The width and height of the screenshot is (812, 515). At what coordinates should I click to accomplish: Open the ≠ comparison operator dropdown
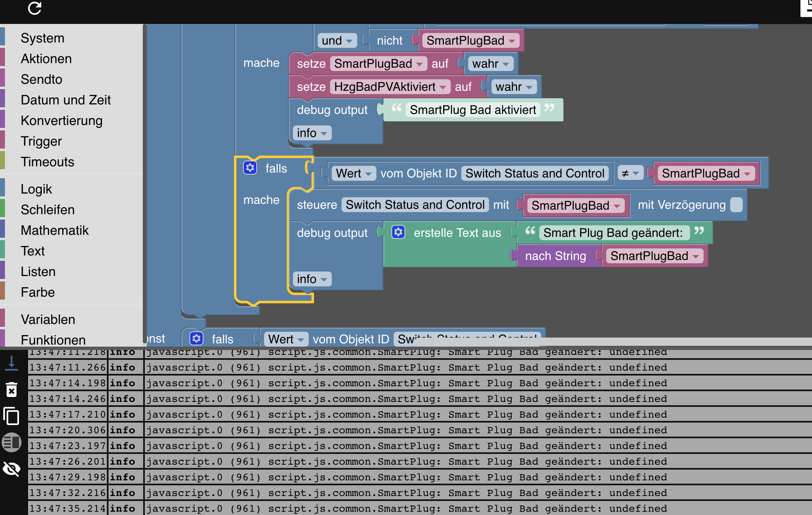(630, 173)
